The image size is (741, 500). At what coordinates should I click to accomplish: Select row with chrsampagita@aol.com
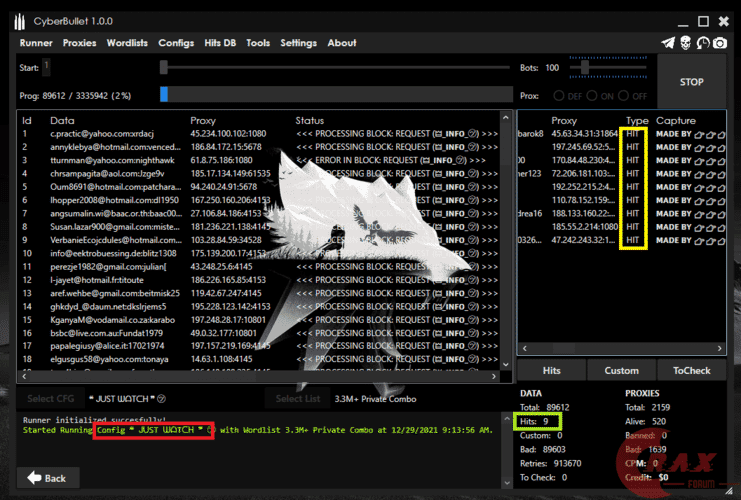coord(259,173)
